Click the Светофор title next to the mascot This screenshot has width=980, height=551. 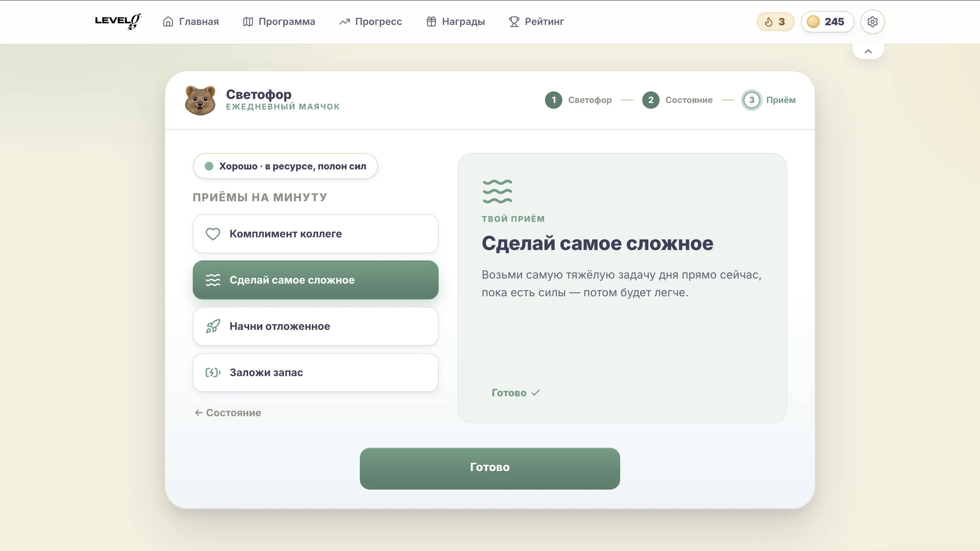tap(259, 94)
